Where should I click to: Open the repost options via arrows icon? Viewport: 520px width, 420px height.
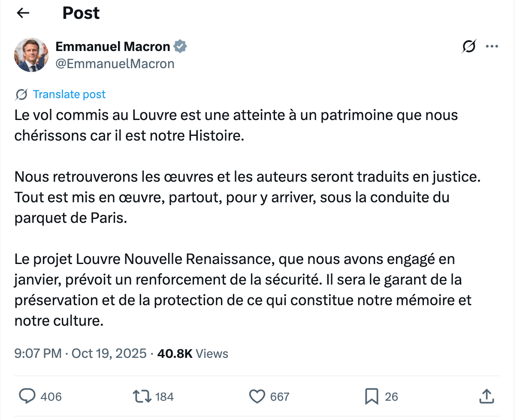142,396
